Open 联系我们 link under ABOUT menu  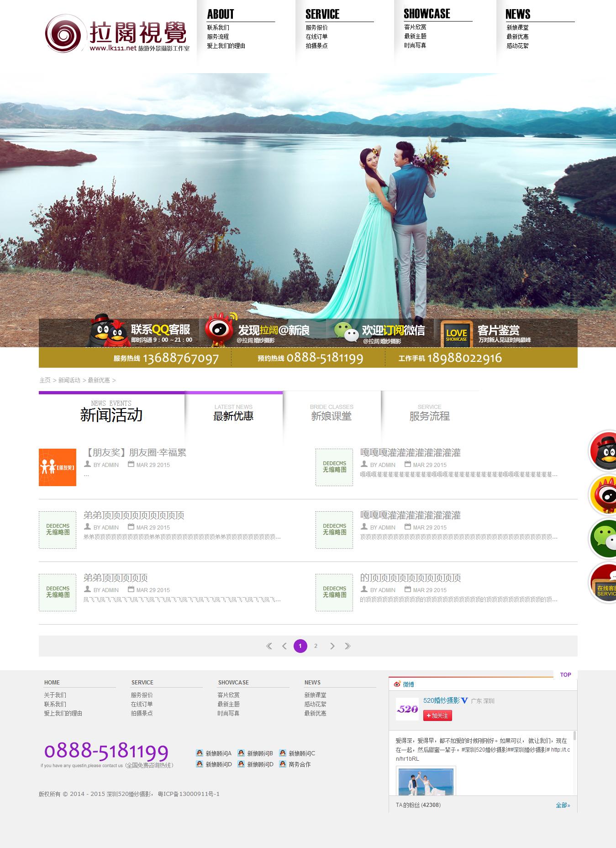point(218,27)
